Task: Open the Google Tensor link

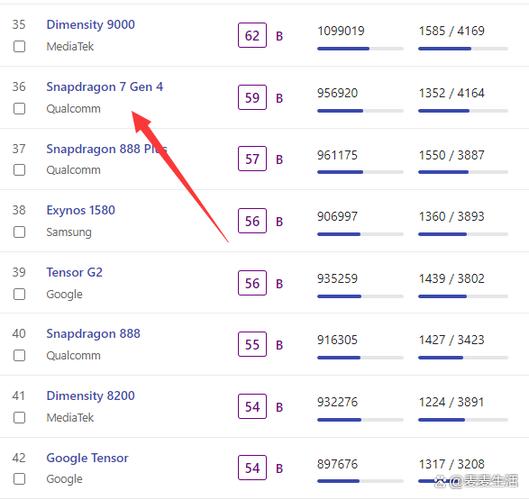Action: pyautogui.click(x=87, y=458)
